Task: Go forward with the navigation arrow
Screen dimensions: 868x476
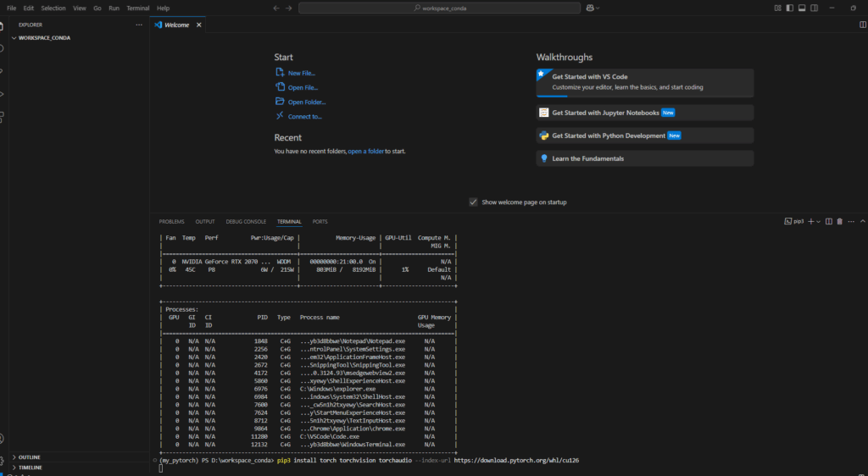Action: (288, 8)
